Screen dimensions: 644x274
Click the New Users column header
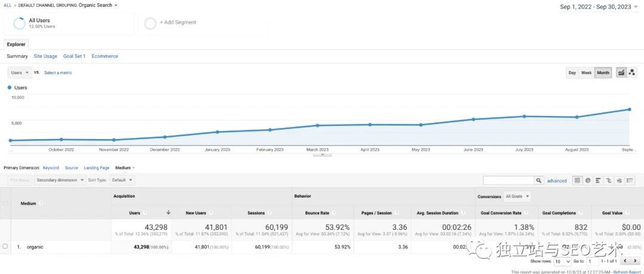196,213
